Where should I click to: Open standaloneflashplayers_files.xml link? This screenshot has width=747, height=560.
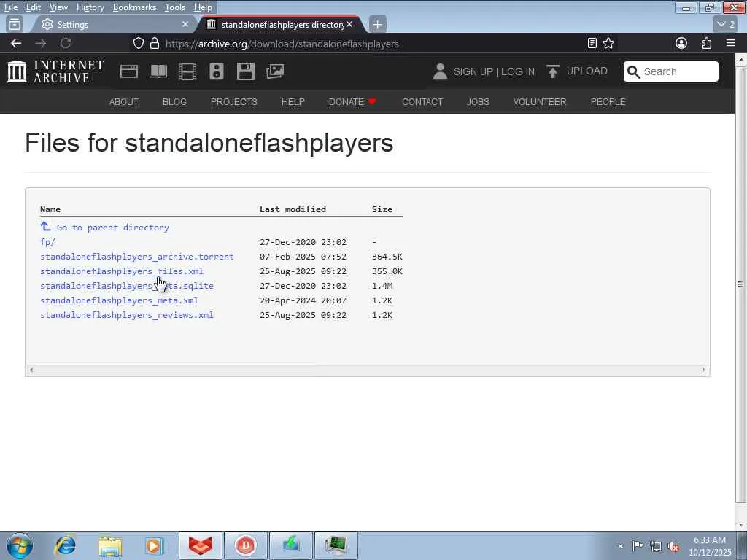tap(122, 271)
